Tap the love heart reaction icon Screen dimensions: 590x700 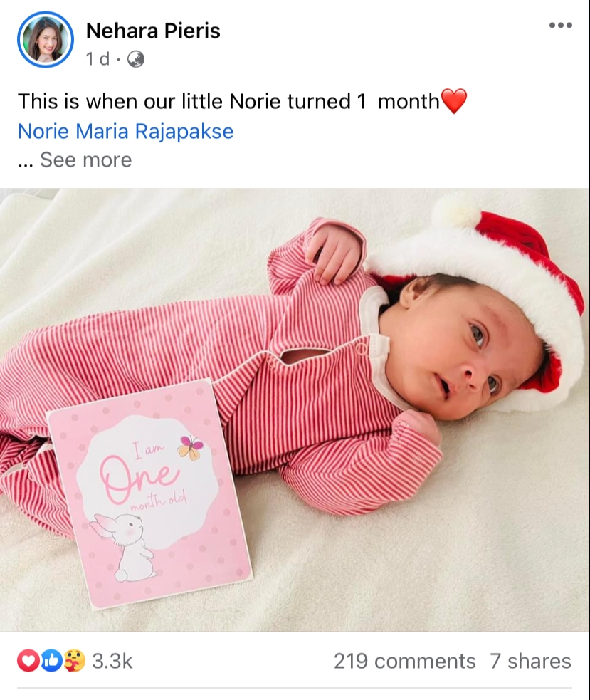(28, 661)
